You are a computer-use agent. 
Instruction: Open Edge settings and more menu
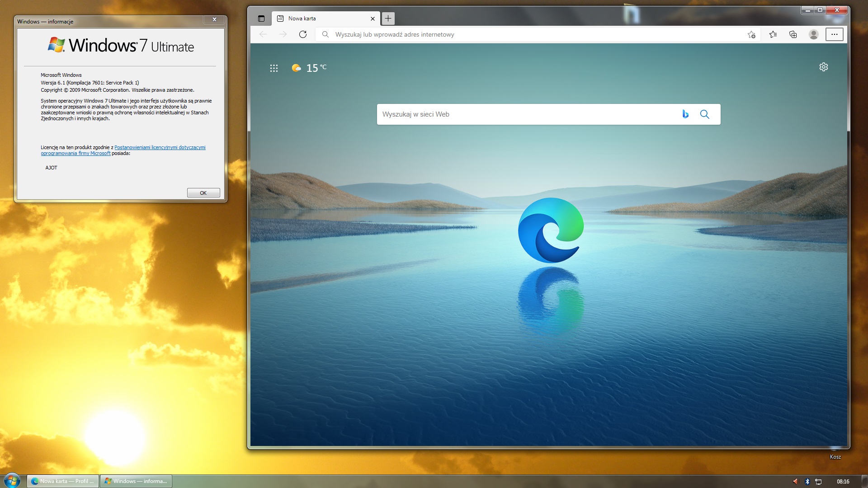(x=835, y=34)
